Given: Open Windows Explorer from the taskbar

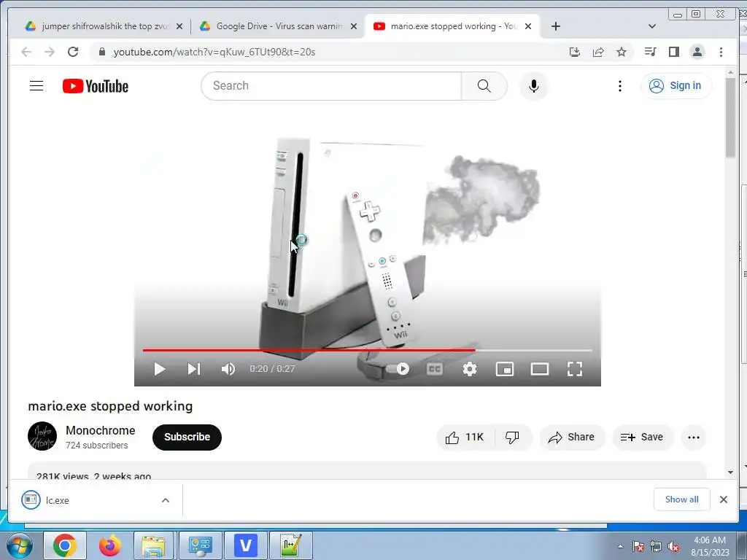Looking at the screenshot, I should click(153, 545).
